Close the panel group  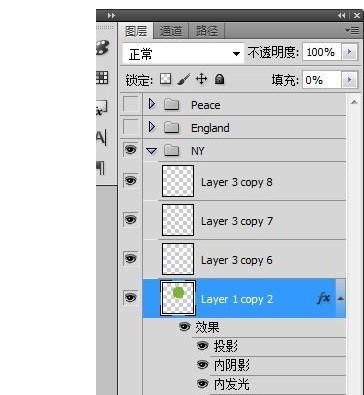356,15
